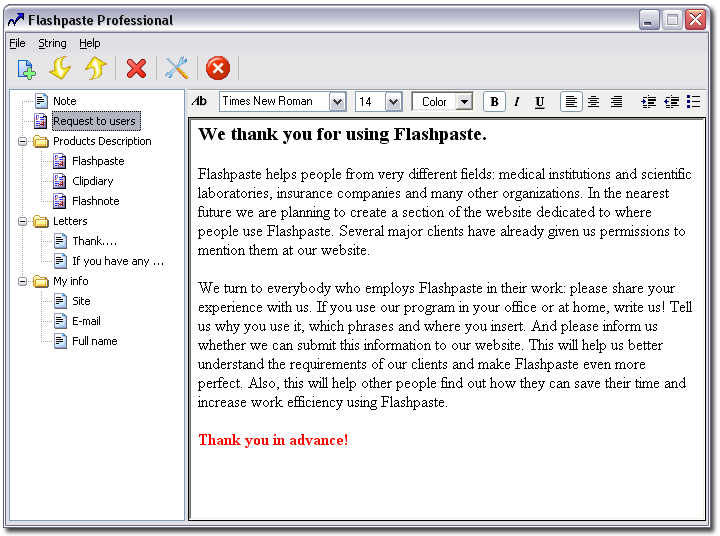
Task: Select the Full name tree item
Action: 95,341
